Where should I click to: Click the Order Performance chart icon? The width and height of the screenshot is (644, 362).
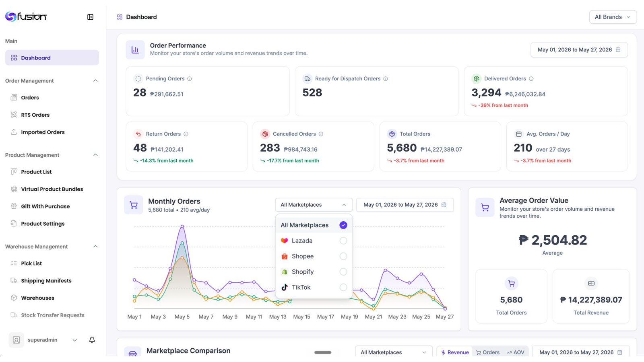click(x=135, y=50)
